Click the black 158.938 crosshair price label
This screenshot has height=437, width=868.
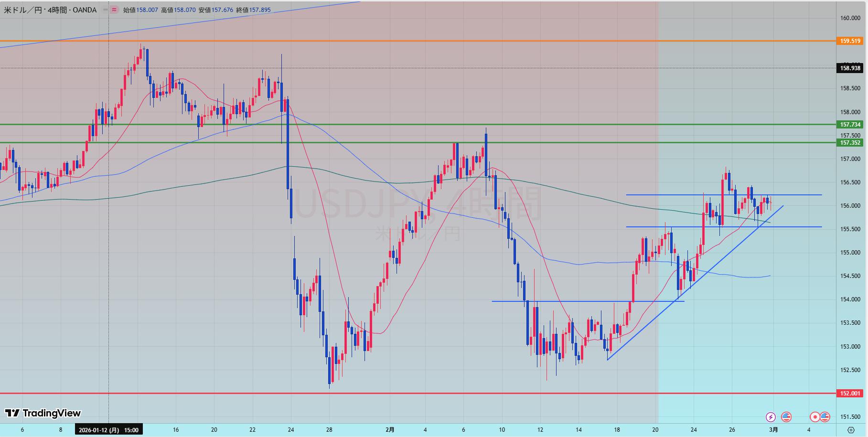[x=850, y=68]
